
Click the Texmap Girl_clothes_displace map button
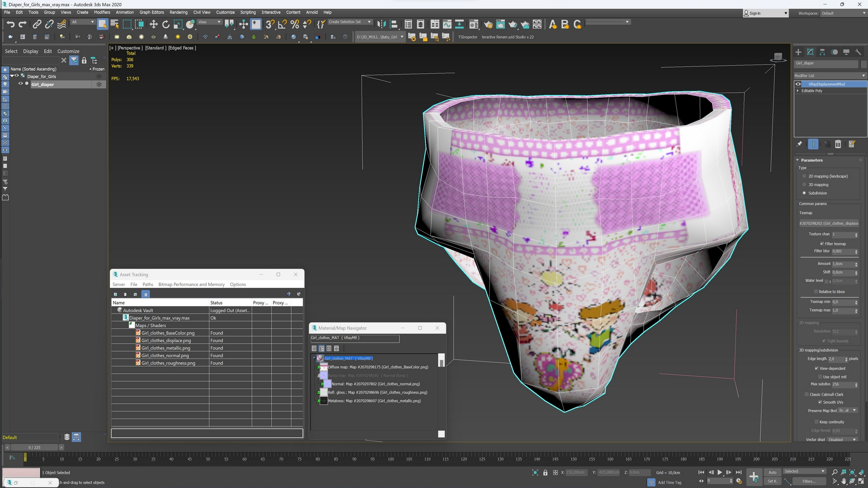[829, 223]
